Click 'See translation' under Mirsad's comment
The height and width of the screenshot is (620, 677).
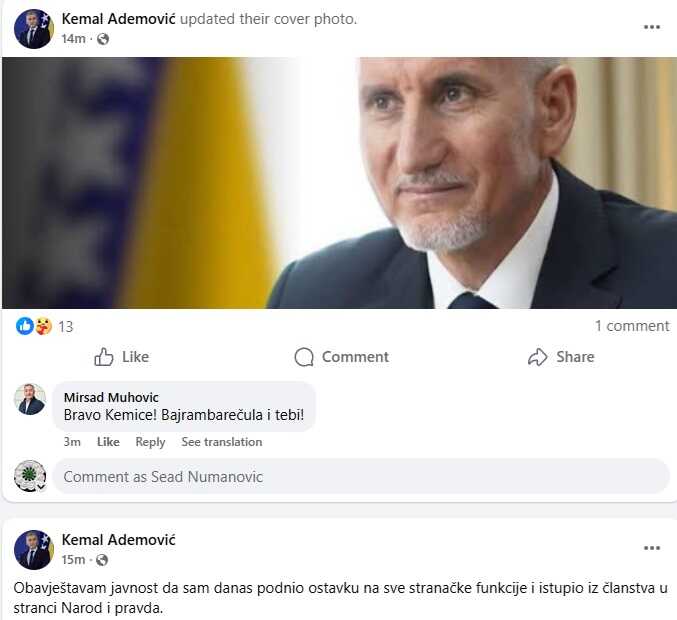click(222, 442)
